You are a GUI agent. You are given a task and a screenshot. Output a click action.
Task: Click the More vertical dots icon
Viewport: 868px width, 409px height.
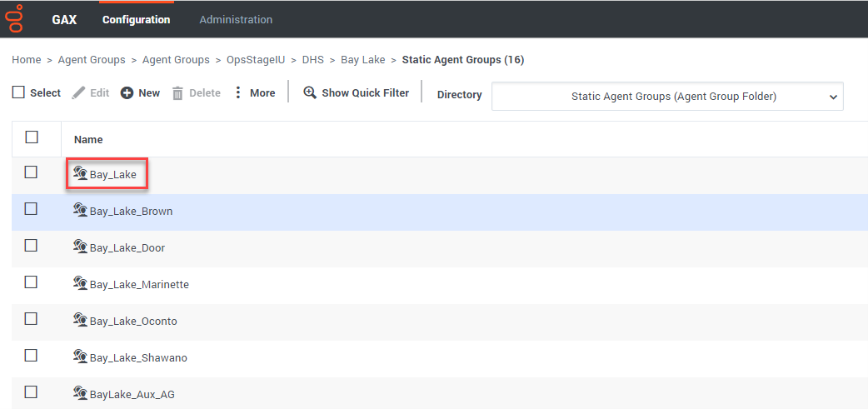click(238, 93)
